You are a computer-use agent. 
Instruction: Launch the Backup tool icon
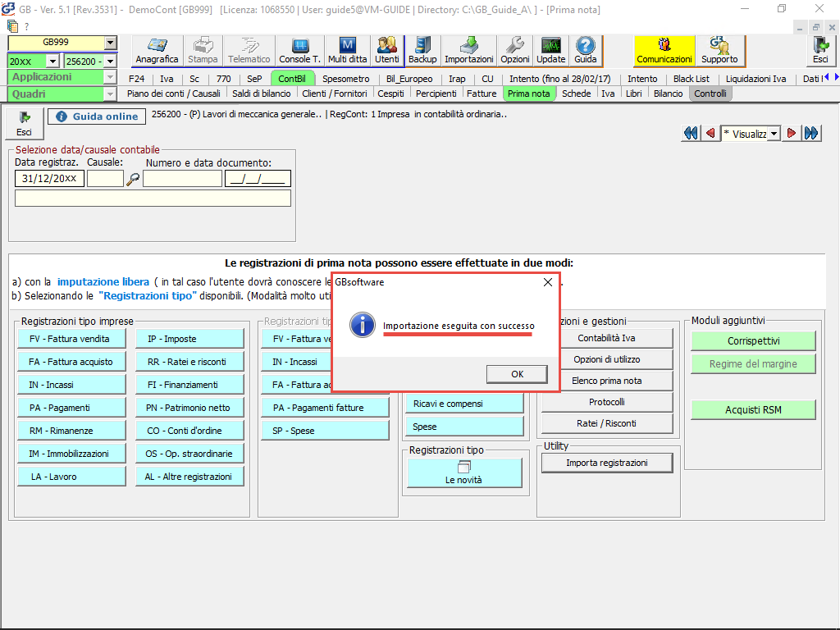(422, 51)
